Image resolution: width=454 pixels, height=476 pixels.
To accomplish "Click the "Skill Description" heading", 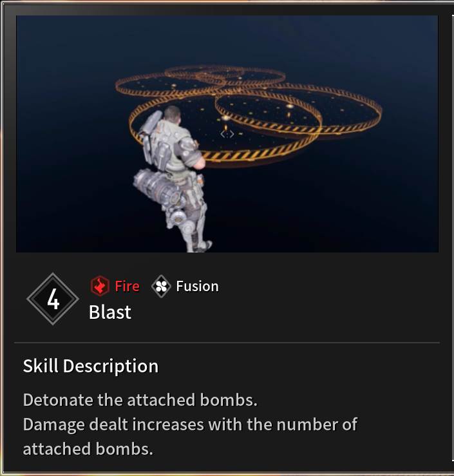I will tap(91, 366).
